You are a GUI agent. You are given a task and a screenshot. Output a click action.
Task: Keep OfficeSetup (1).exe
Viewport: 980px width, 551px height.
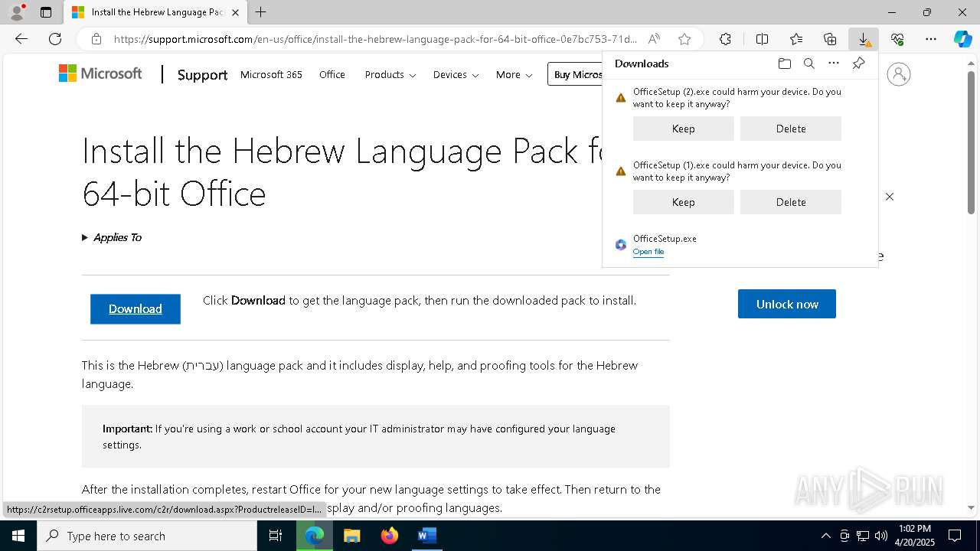pos(684,202)
